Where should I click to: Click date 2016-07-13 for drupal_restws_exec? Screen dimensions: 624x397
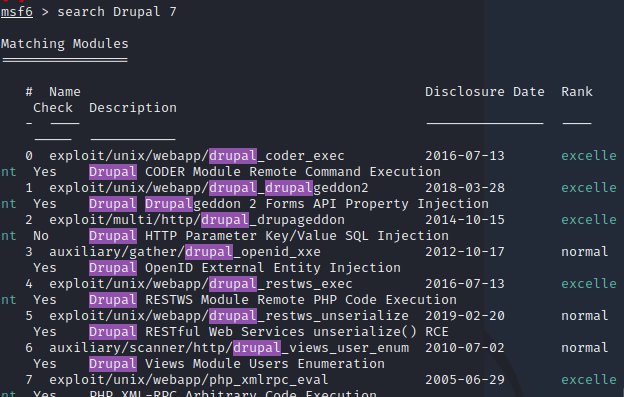pyautogui.click(x=465, y=284)
